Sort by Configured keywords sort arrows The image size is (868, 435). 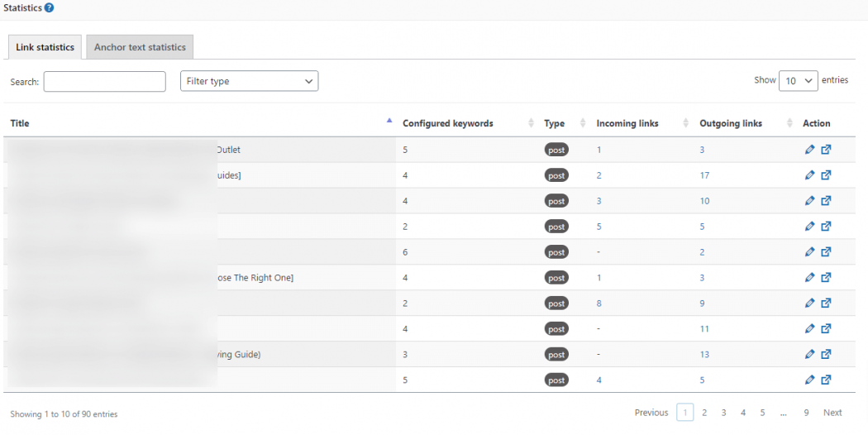click(532, 123)
